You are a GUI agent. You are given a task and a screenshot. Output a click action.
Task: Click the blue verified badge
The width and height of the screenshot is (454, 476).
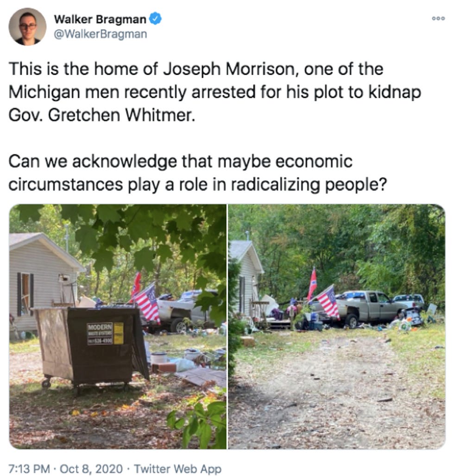(156, 19)
